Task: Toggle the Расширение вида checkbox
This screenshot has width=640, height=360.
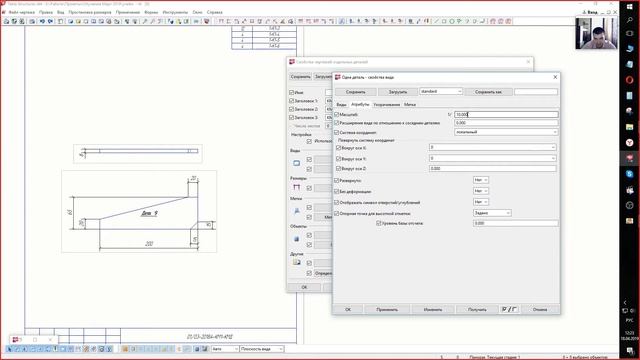Action: [337, 123]
